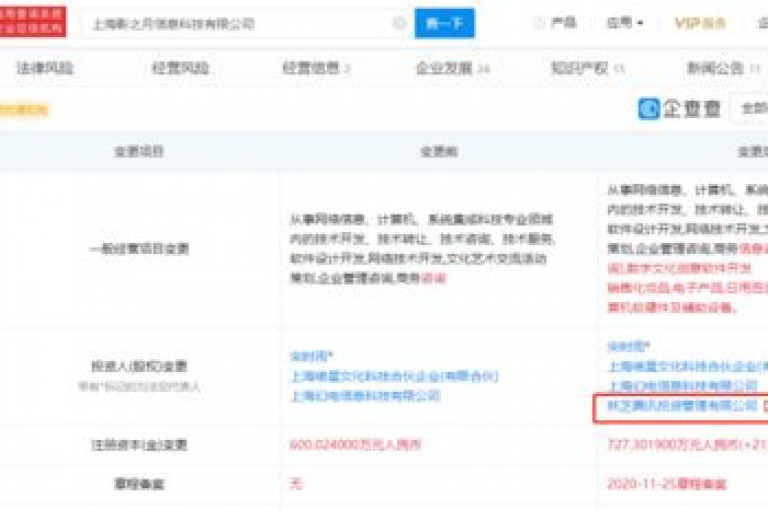This screenshot has height=510, width=768.
Task: Open first investor name link in 变更前 column
Action: point(312,356)
